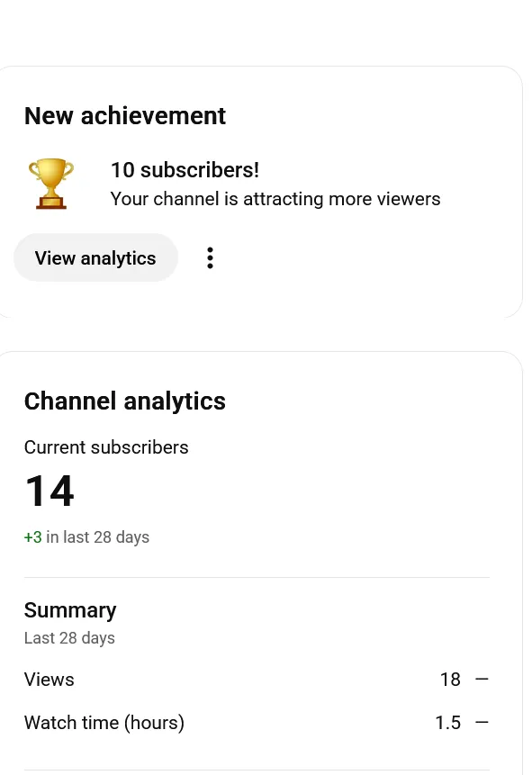Click the dash trend indicator beside Watch time
This screenshot has width=532, height=775.
(x=482, y=723)
